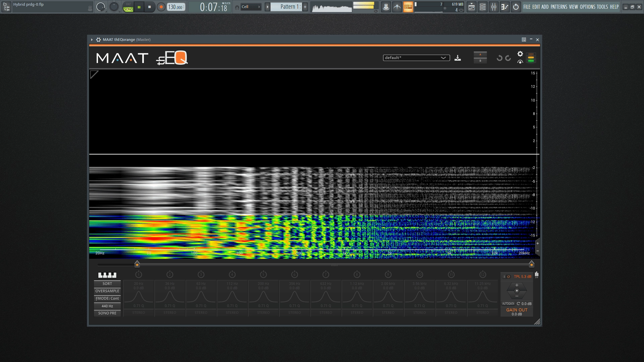Zoom out graph scale with minus button
The height and width of the screenshot is (362, 644).
(537, 251)
